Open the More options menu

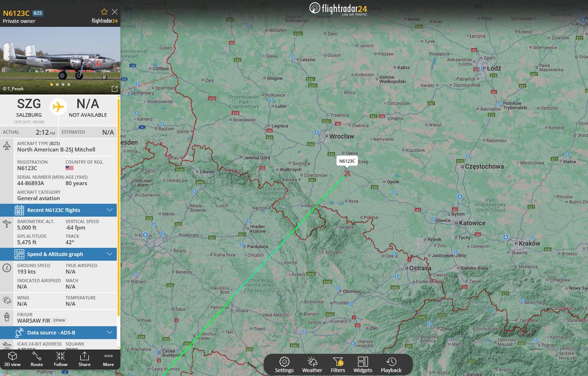tap(108, 359)
